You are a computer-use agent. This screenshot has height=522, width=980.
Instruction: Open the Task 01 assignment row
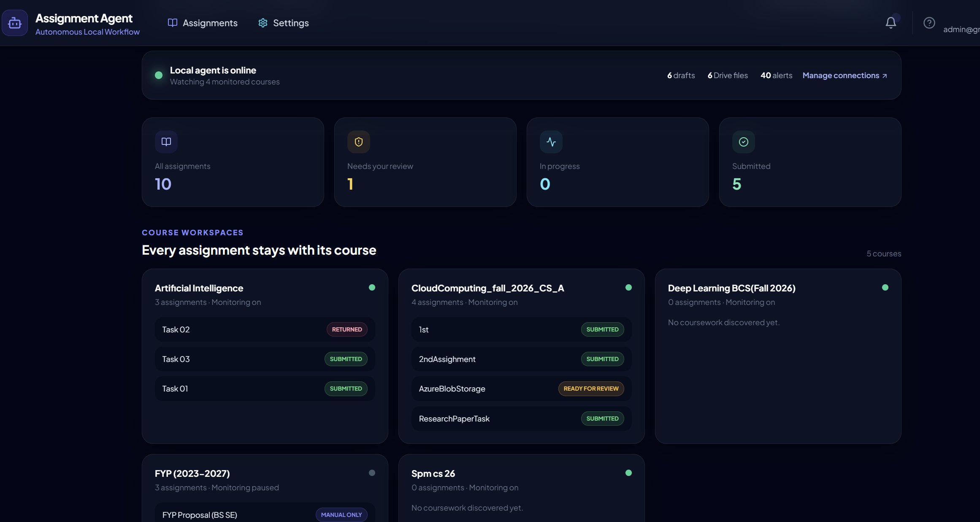pos(265,389)
